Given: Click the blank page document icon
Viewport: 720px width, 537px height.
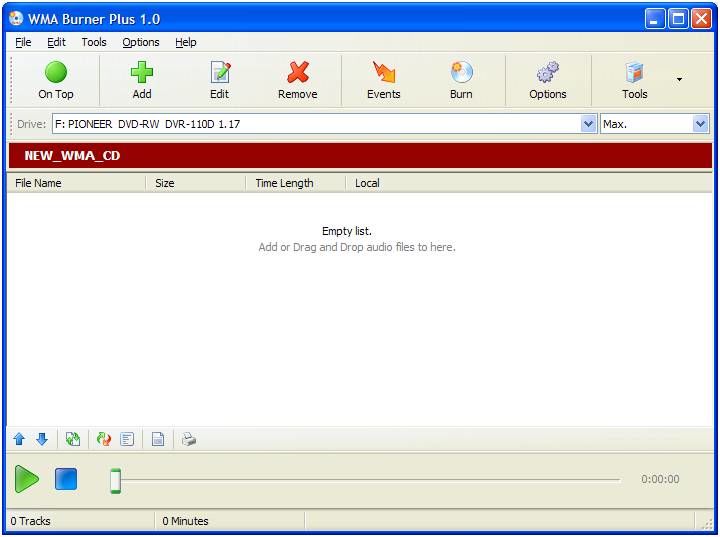Looking at the screenshot, I should click(158, 440).
